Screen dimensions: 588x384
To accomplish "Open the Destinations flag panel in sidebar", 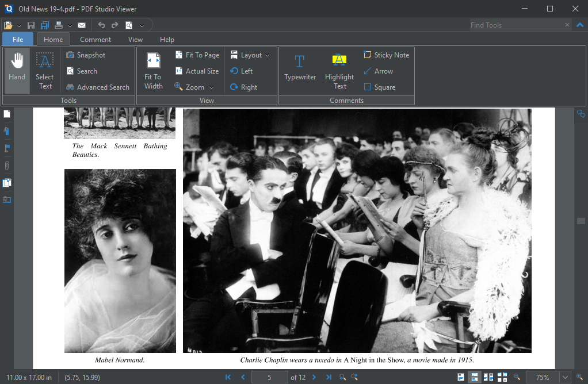I will coord(7,148).
